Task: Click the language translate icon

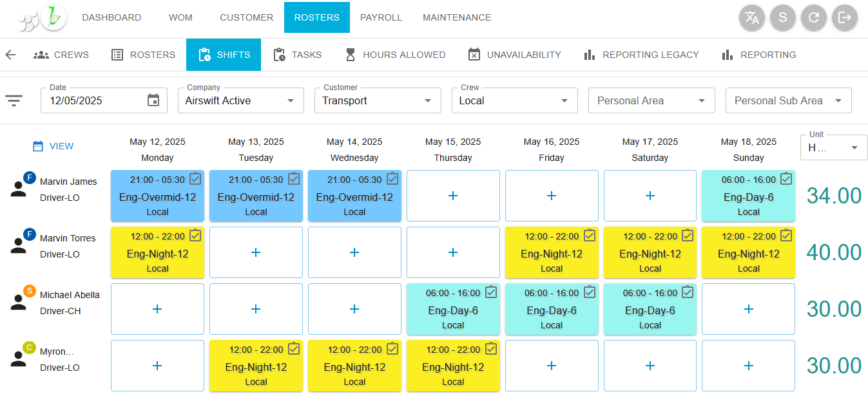Action: (x=751, y=17)
